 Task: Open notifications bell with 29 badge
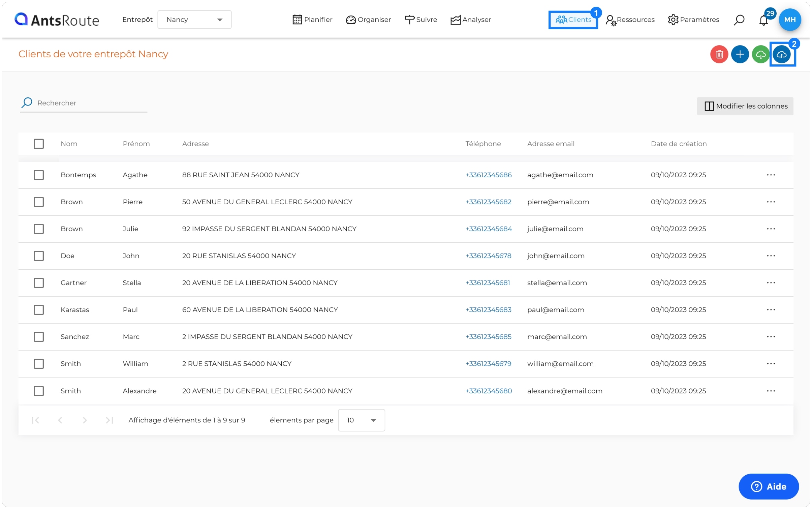point(763,20)
